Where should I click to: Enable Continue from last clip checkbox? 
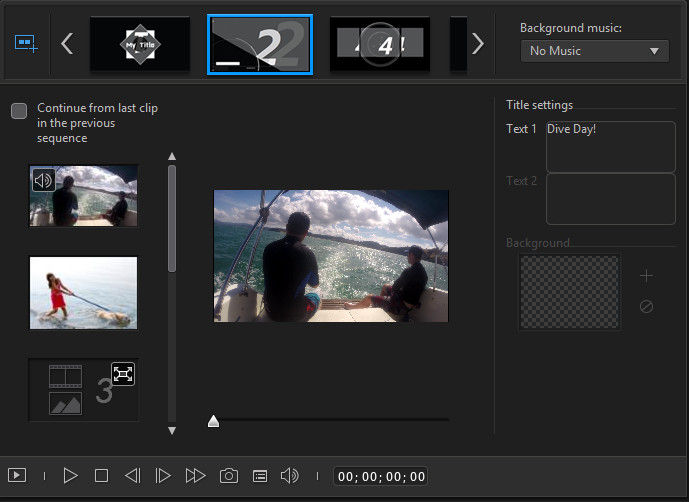click(19, 111)
